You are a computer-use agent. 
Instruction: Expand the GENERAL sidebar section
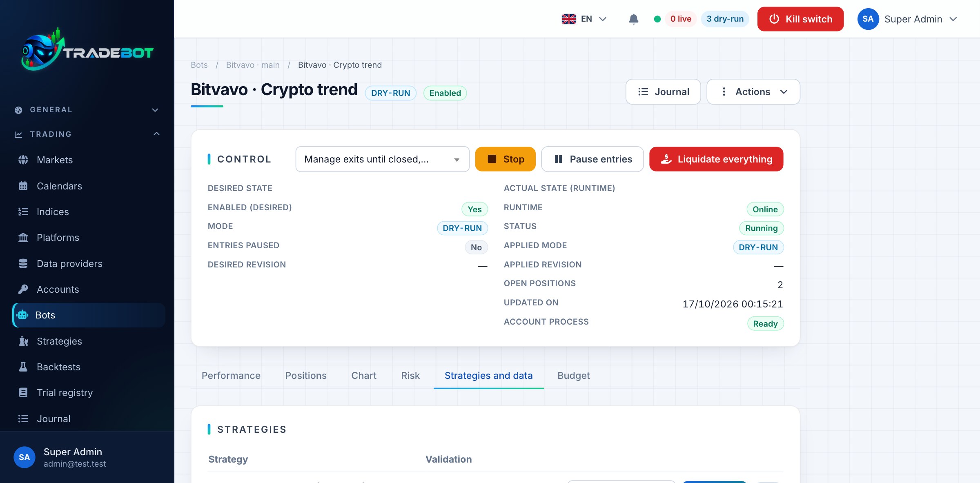pyautogui.click(x=87, y=110)
